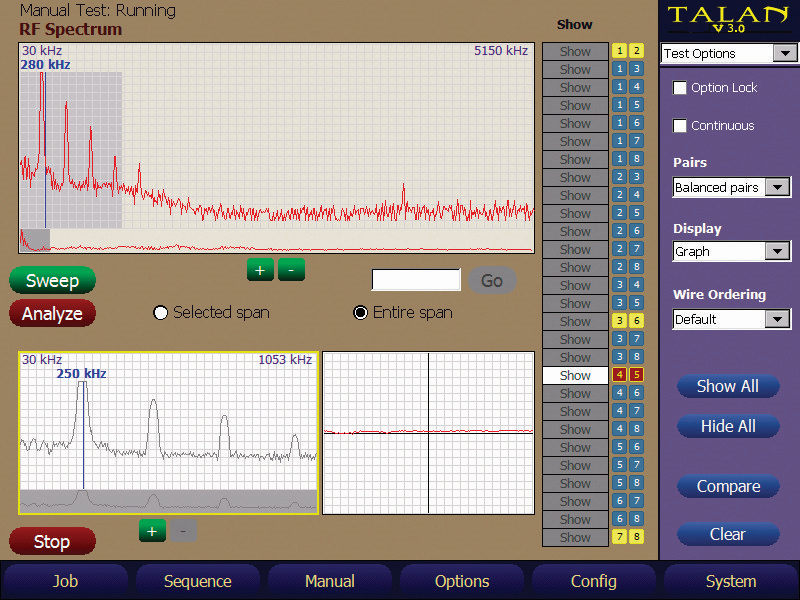This screenshot has width=800, height=600.
Task: Click the overview span strip under RF Spectrum
Action: (277, 240)
